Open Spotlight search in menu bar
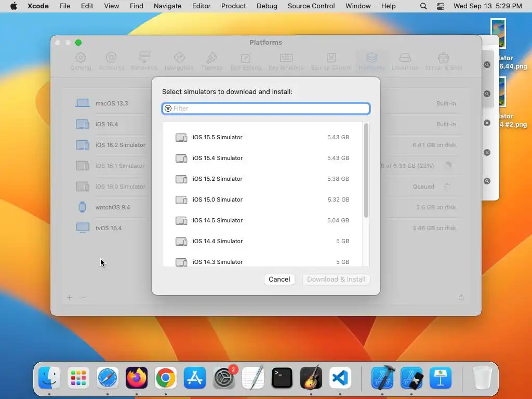 point(423,6)
